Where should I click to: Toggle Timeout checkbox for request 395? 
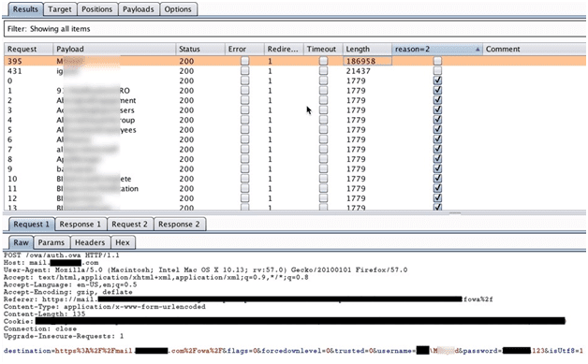click(323, 61)
